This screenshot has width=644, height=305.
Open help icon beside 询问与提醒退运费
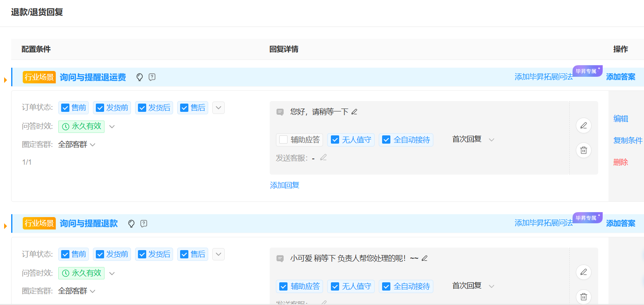[x=152, y=77]
